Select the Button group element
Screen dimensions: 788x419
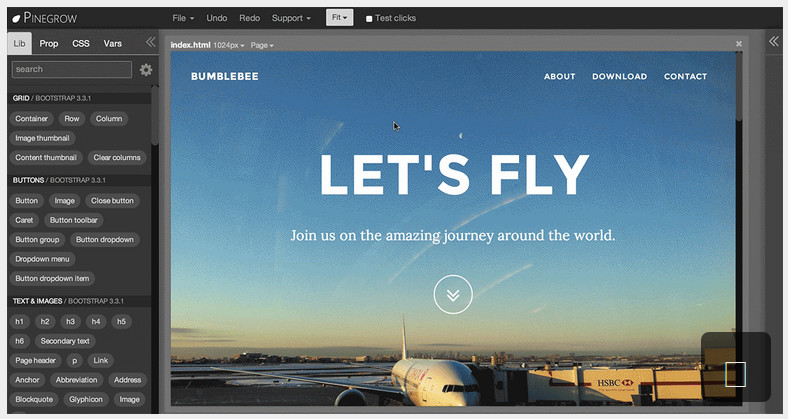click(x=37, y=240)
